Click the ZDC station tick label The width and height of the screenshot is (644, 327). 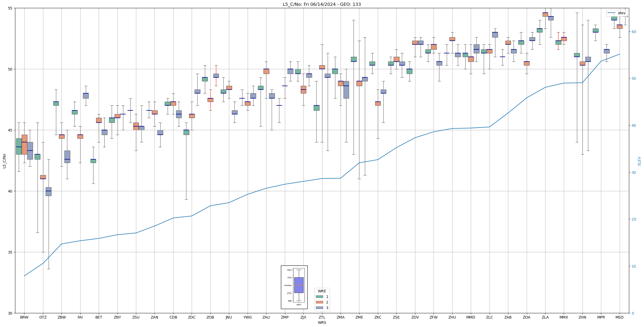tap(192, 317)
